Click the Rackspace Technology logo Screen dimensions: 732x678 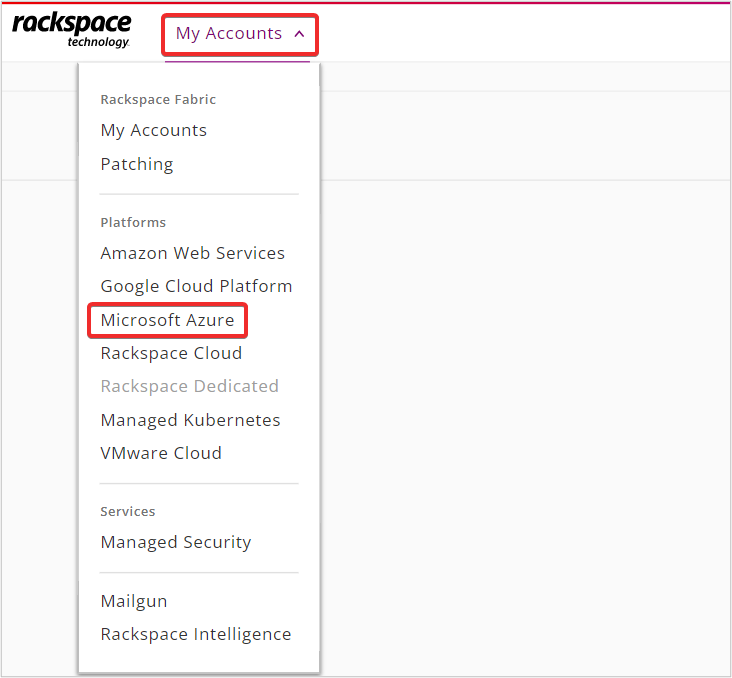point(71,30)
